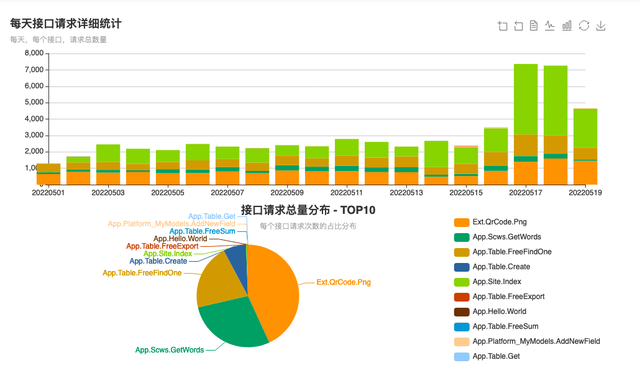Click the subtitle 每天，每个接口，请求总数量
The height and width of the screenshot is (378, 640).
tap(58, 40)
